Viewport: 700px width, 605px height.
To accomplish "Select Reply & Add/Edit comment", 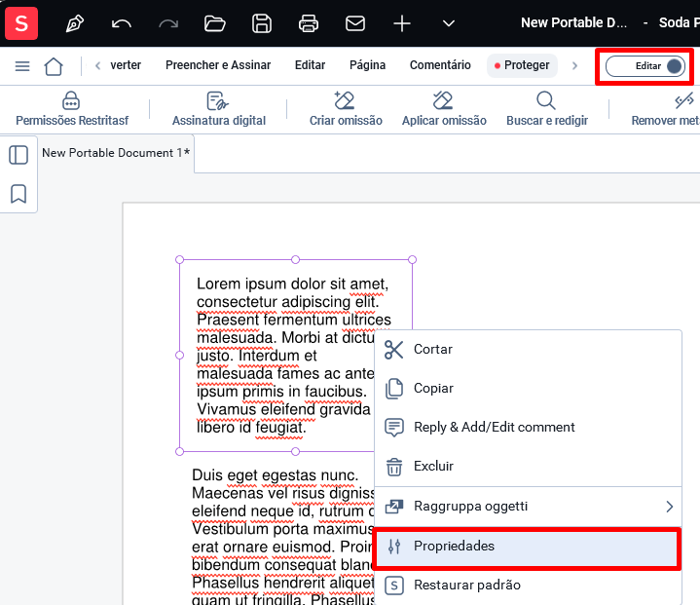I will [528, 427].
